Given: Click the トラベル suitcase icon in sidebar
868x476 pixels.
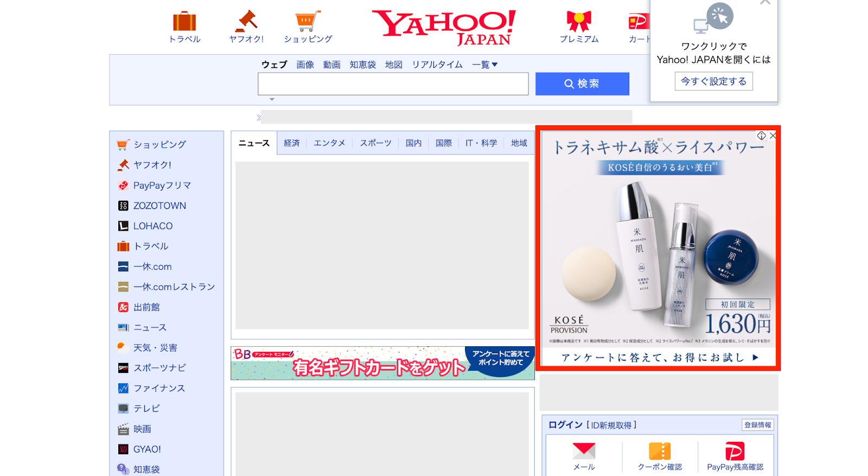Looking at the screenshot, I should click(x=123, y=246).
